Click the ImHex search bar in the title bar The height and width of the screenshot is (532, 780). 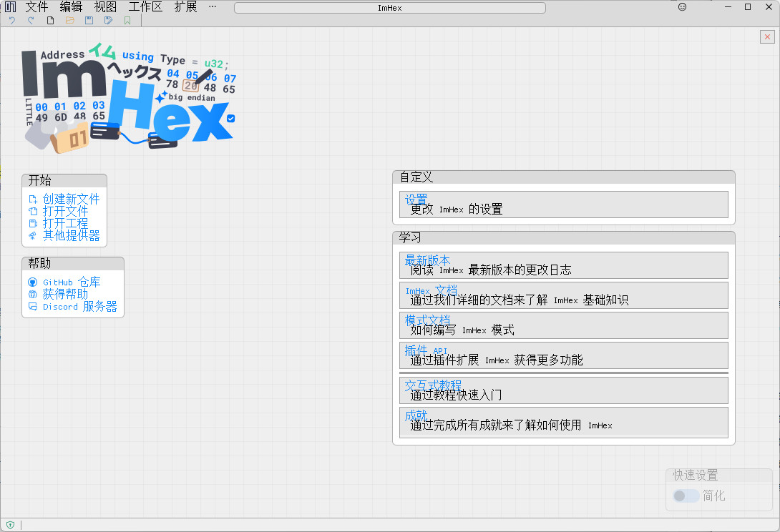(x=389, y=8)
